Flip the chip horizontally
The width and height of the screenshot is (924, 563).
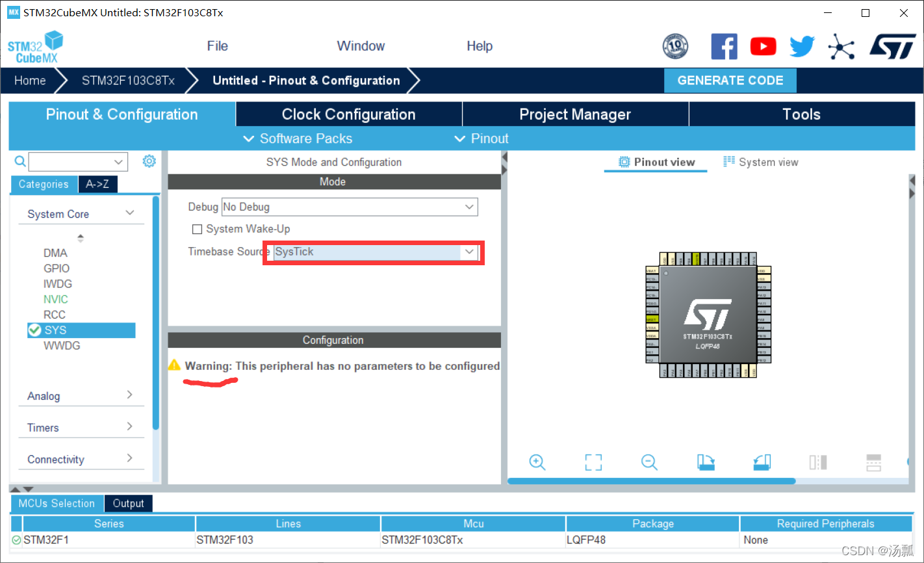818,462
